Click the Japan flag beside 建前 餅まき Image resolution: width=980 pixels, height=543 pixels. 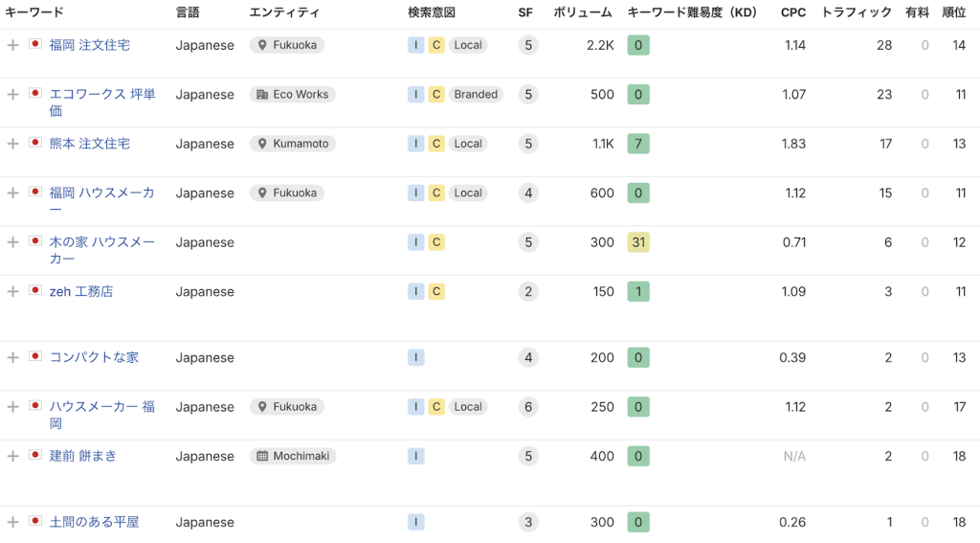pyautogui.click(x=35, y=455)
